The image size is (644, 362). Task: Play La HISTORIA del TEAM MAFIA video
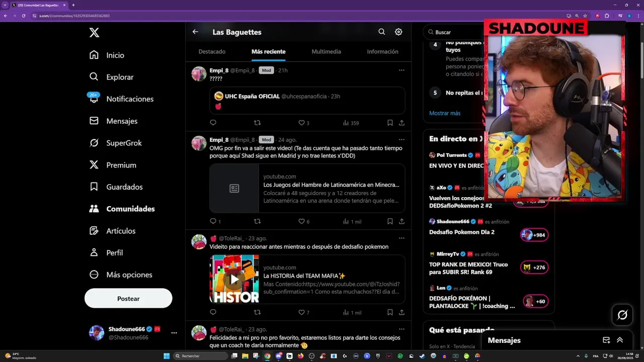click(x=234, y=279)
